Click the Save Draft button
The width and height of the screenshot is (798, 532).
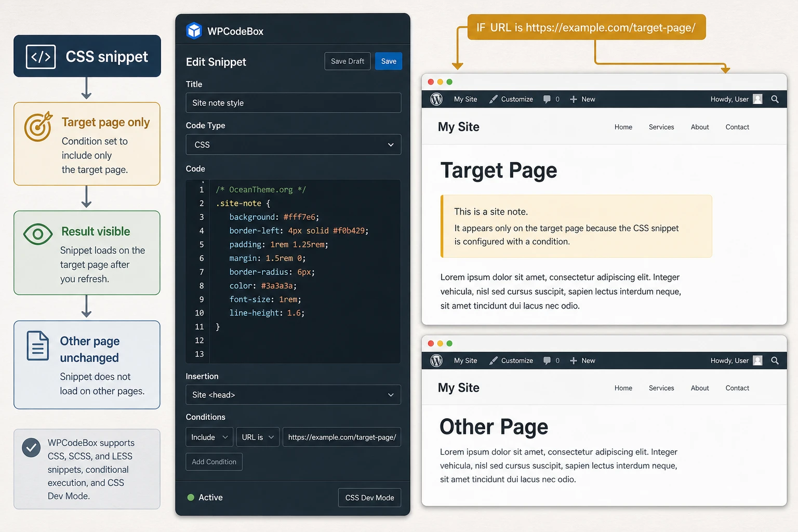pos(348,61)
